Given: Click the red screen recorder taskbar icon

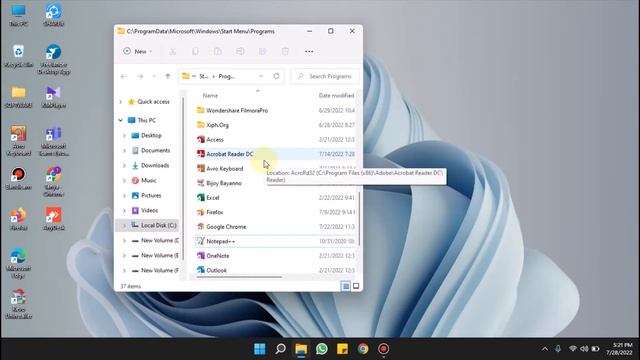Looking at the screenshot, I should click(x=383, y=349).
